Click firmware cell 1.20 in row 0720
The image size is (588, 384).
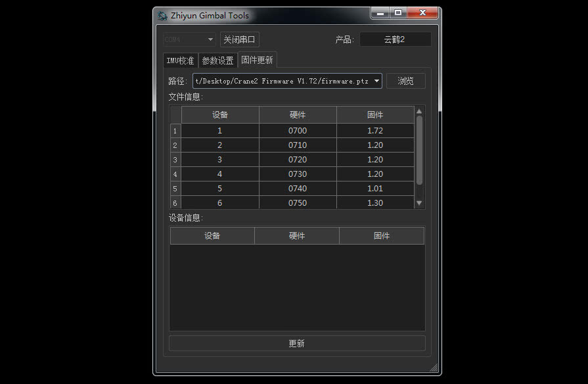click(375, 160)
